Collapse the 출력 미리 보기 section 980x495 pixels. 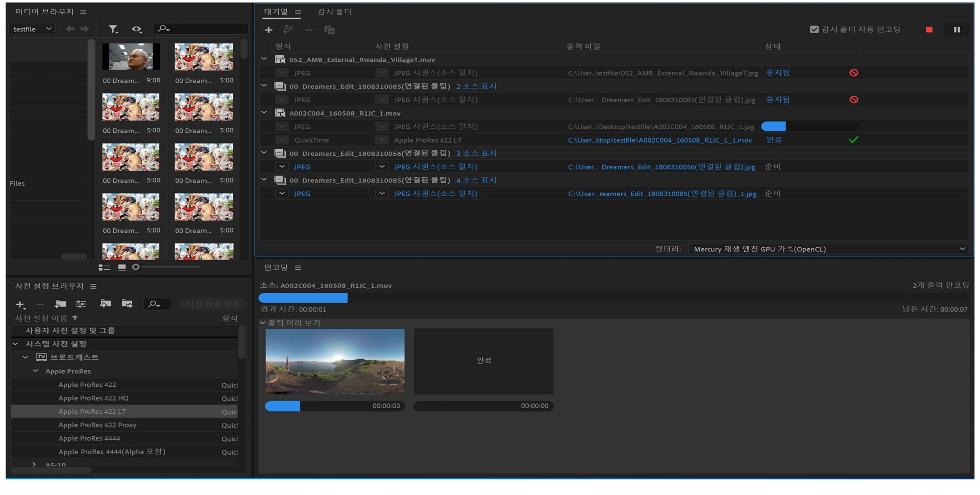262,323
